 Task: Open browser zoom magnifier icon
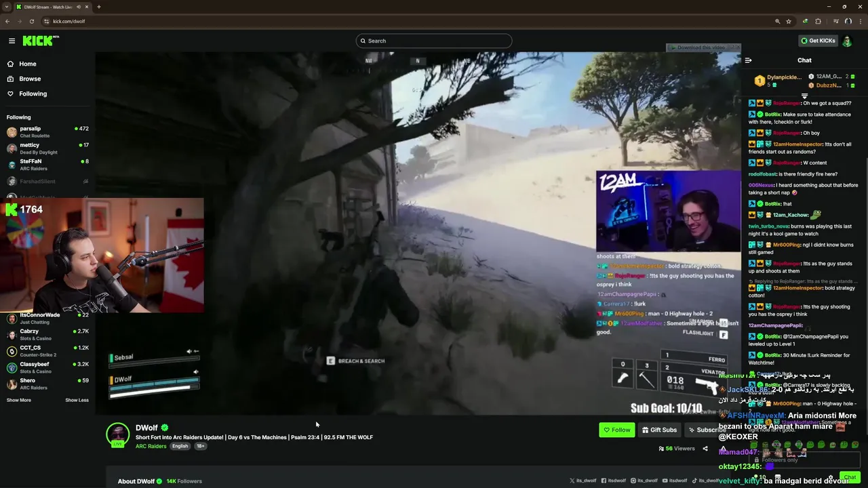tap(777, 21)
